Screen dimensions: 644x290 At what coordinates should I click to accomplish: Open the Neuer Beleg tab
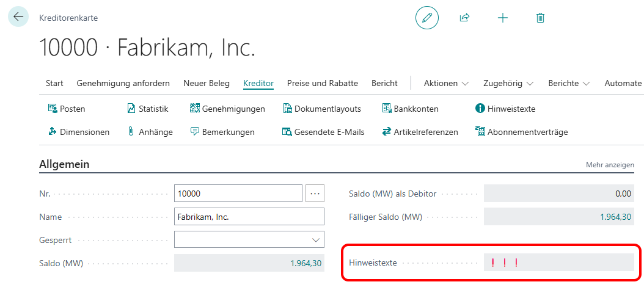pos(207,83)
